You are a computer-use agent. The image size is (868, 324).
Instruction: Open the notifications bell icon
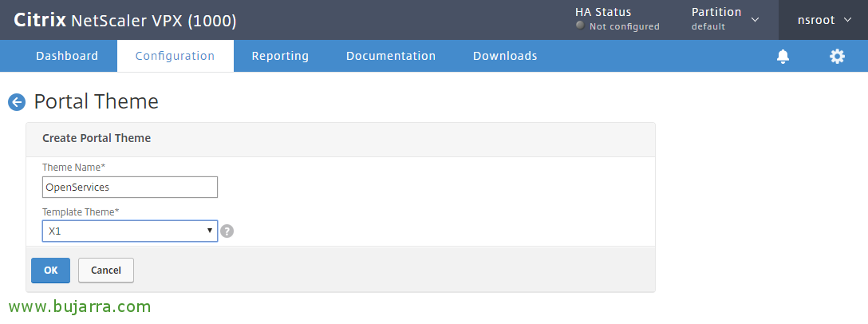tap(783, 56)
